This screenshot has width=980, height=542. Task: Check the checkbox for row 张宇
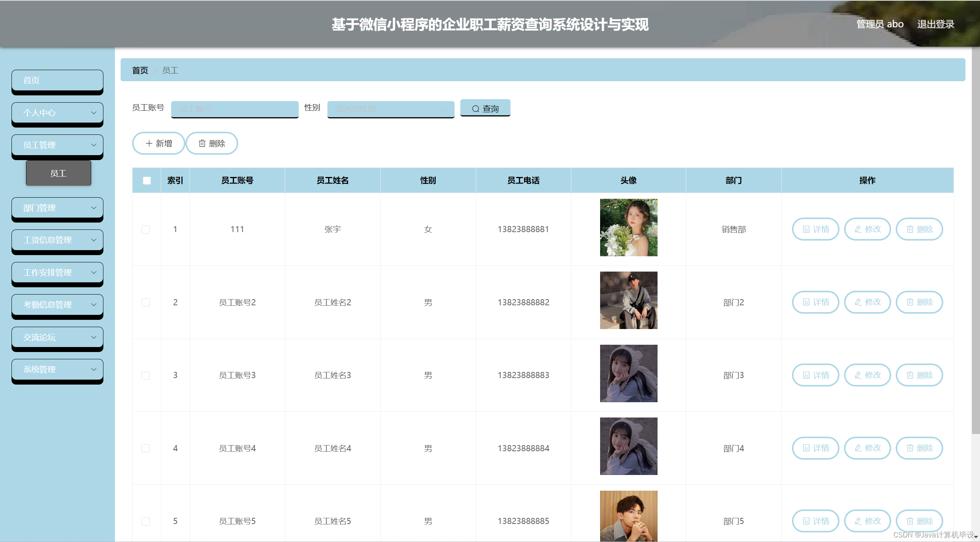tap(146, 229)
